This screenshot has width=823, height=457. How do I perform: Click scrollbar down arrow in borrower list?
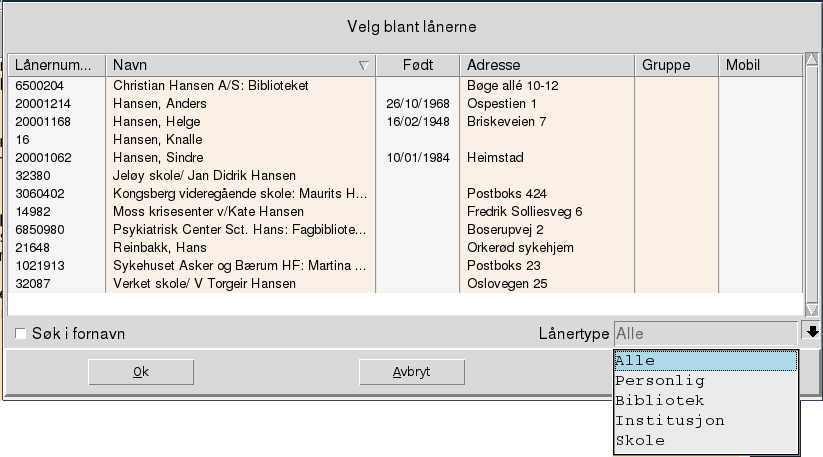point(811,309)
